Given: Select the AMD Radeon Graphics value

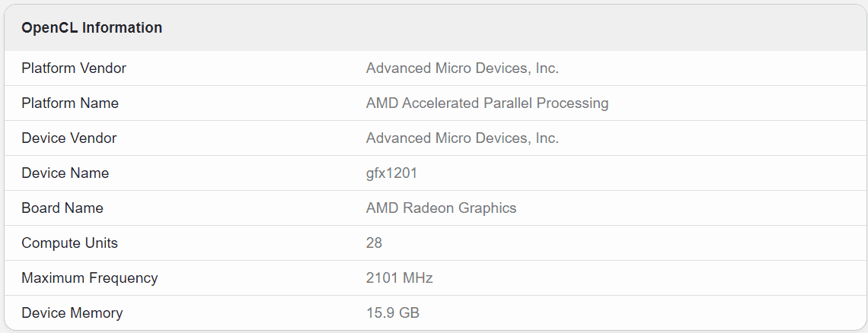Looking at the screenshot, I should [441, 208].
